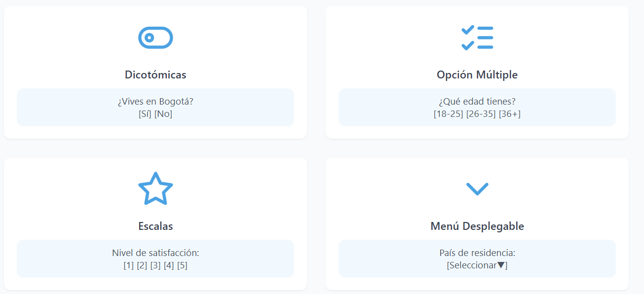Choose the [18-25] age range

coord(448,114)
